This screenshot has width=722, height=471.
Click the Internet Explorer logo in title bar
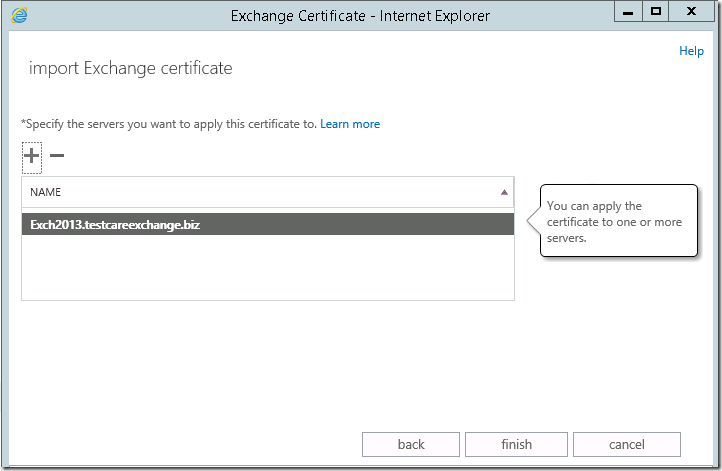point(19,15)
